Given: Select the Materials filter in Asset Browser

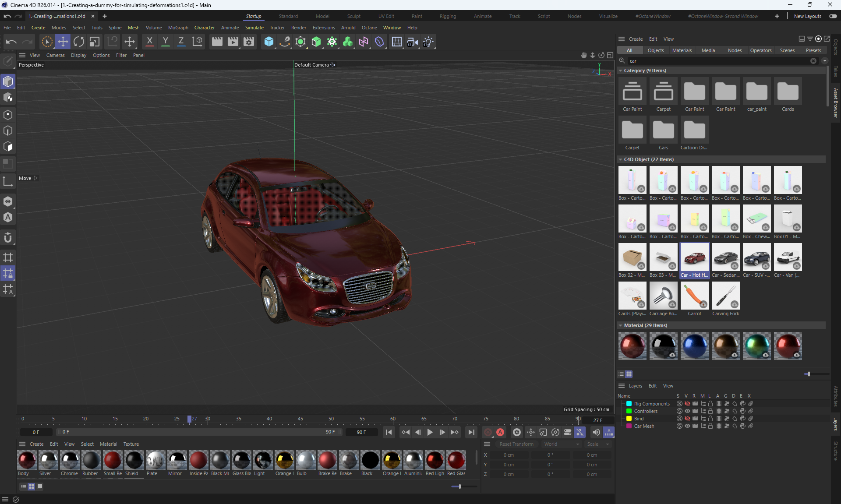Looking at the screenshot, I should click(x=682, y=50).
